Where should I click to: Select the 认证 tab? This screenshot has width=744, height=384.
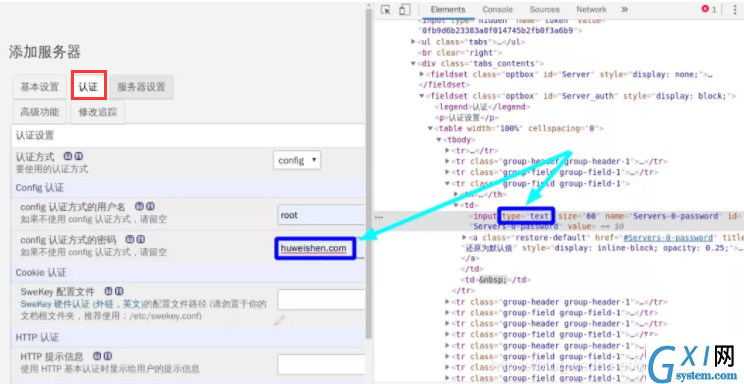(88, 86)
